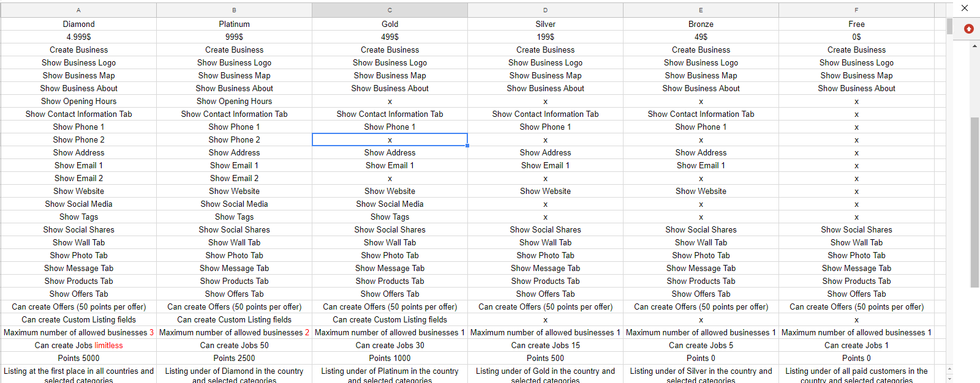
Task: Select column A header
Action: pyautogui.click(x=78, y=10)
